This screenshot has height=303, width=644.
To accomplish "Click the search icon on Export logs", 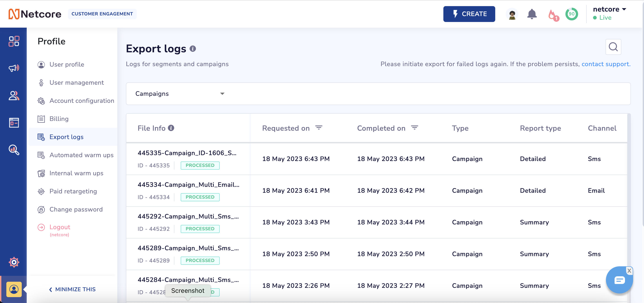I will point(613,47).
